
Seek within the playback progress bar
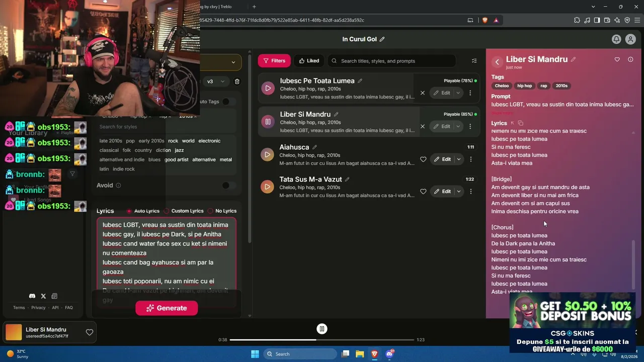pyautogui.click(x=322, y=340)
